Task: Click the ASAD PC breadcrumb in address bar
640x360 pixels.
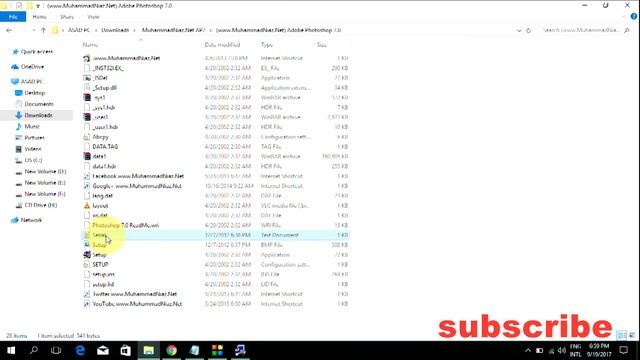Action: (79, 30)
